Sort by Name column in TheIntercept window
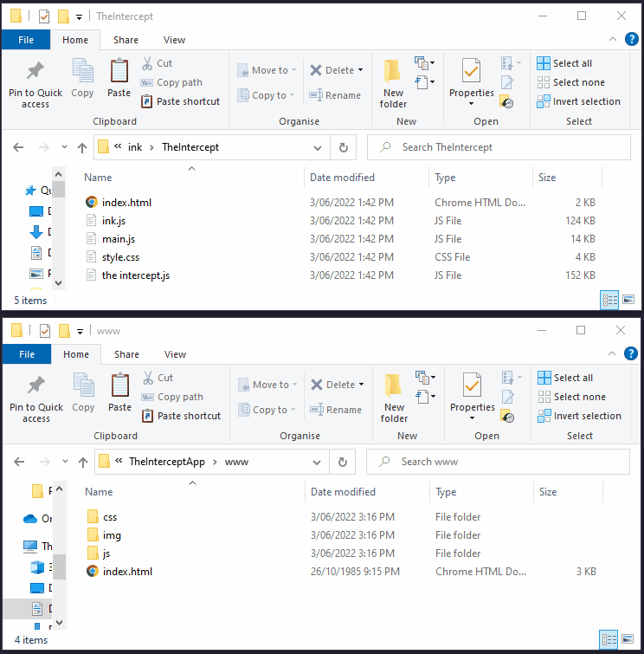This screenshot has height=654, width=644. pos(192,178)
